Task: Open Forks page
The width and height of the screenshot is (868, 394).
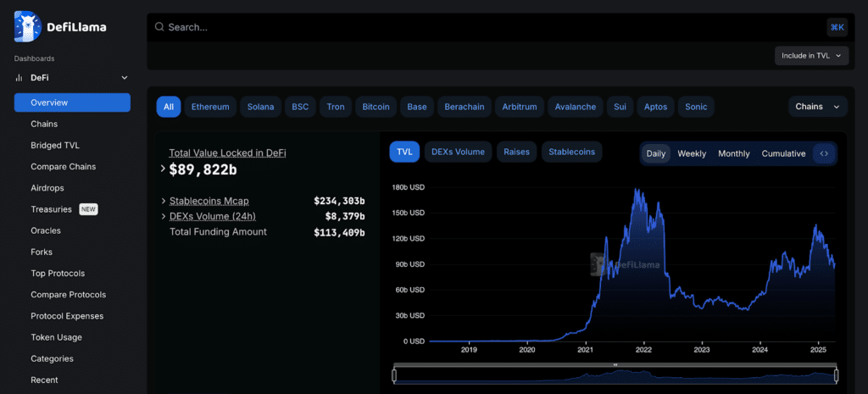Action: tap(42, 252)
